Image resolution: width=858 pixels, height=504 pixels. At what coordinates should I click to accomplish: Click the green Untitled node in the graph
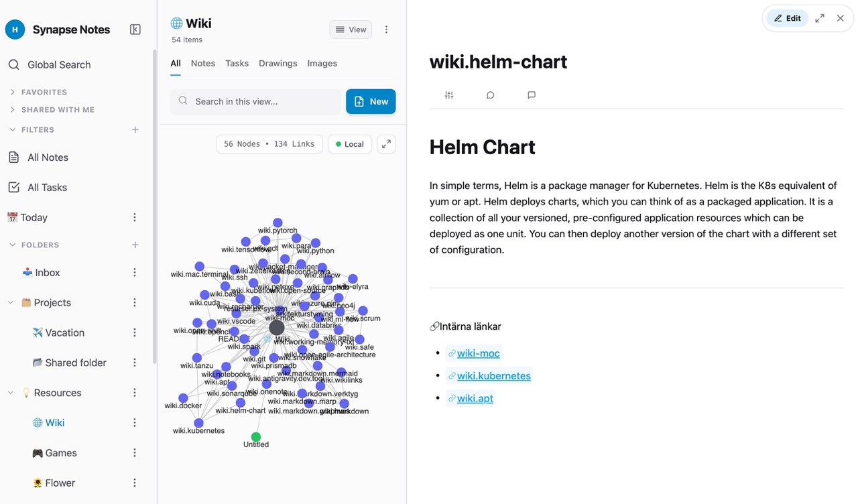point(256,435)
